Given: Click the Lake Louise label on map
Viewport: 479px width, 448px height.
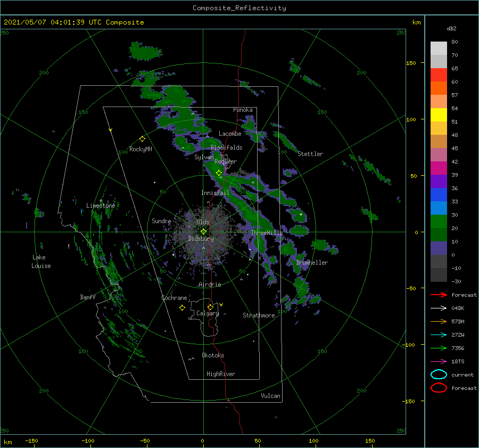Looking at the screenshot, I should (x=41, y=262).
